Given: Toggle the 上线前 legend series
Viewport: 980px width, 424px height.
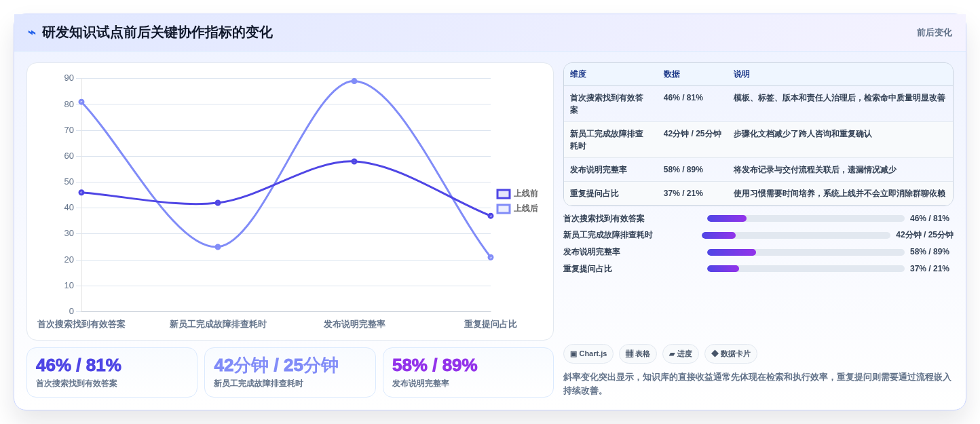Looking at the screenshot, I should click(517, 194).
